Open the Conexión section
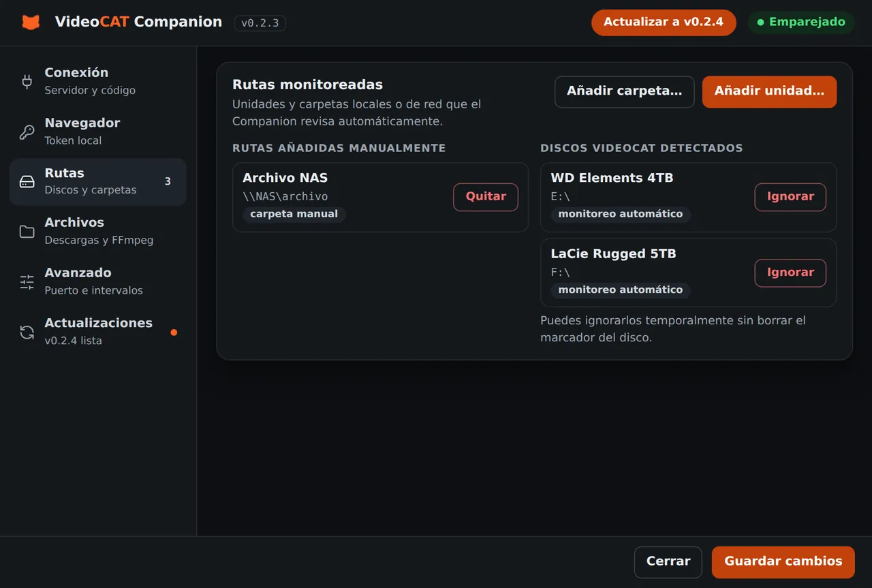 (98, 81)
